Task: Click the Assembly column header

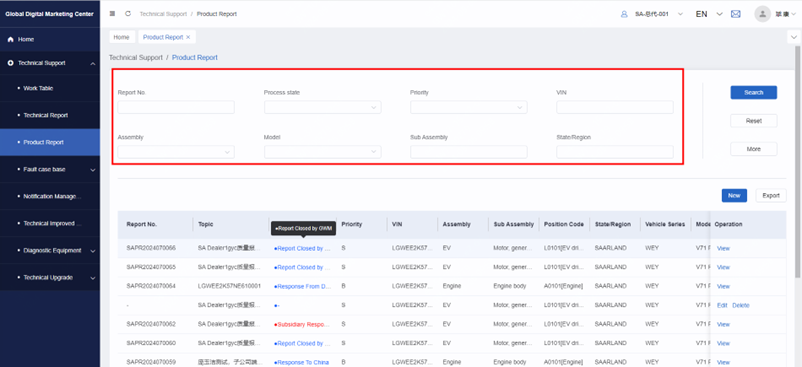Action: tap(457, 224)
